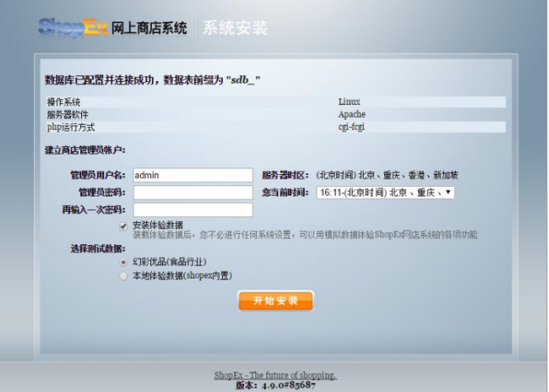Click the Apache value in system table

[352, 114]
